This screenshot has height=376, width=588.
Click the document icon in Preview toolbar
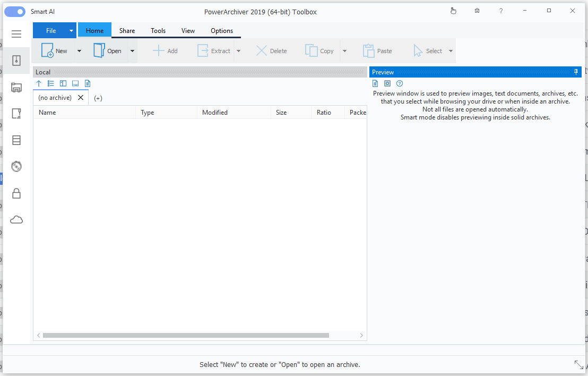[375, 83]
